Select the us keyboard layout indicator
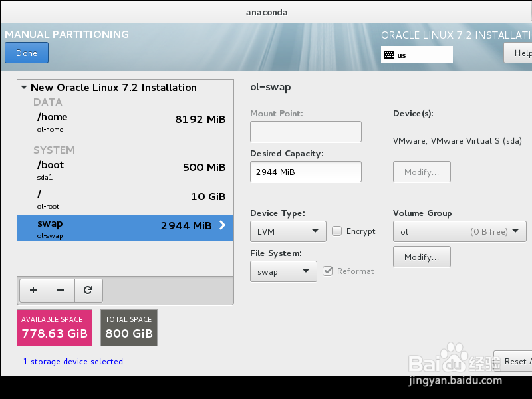This screenshot has width=532, height=399. tap(417, 55)
